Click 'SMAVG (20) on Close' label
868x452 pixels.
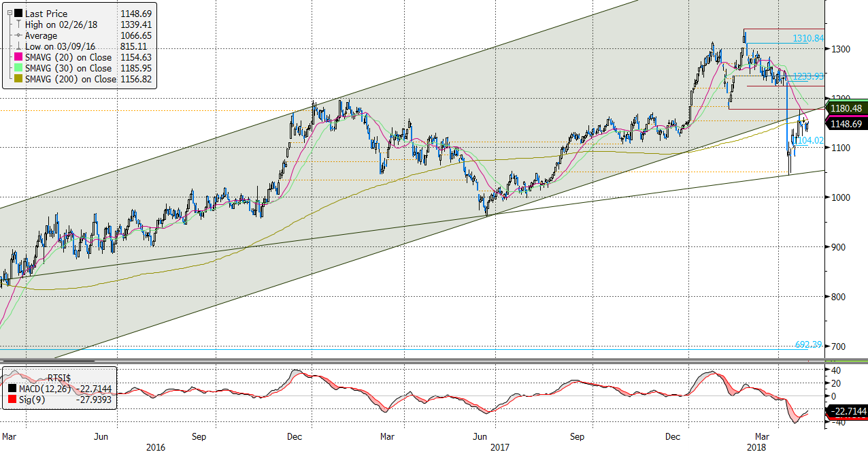coord(68,57)
